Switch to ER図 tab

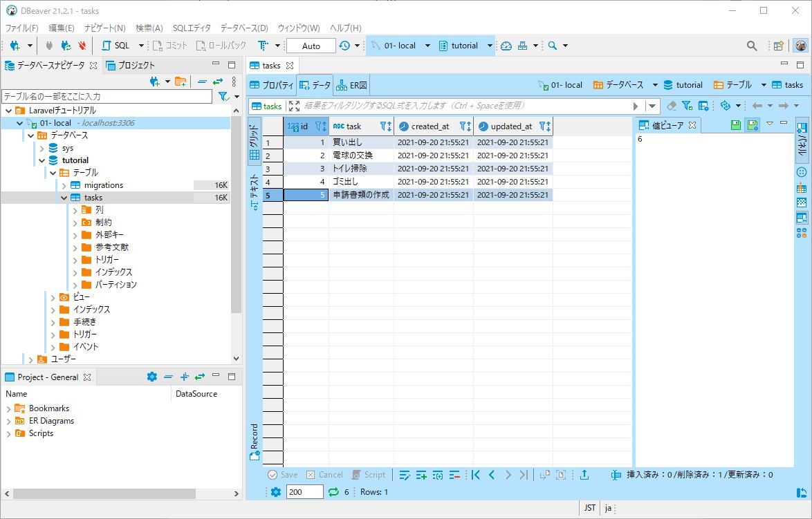351,85
